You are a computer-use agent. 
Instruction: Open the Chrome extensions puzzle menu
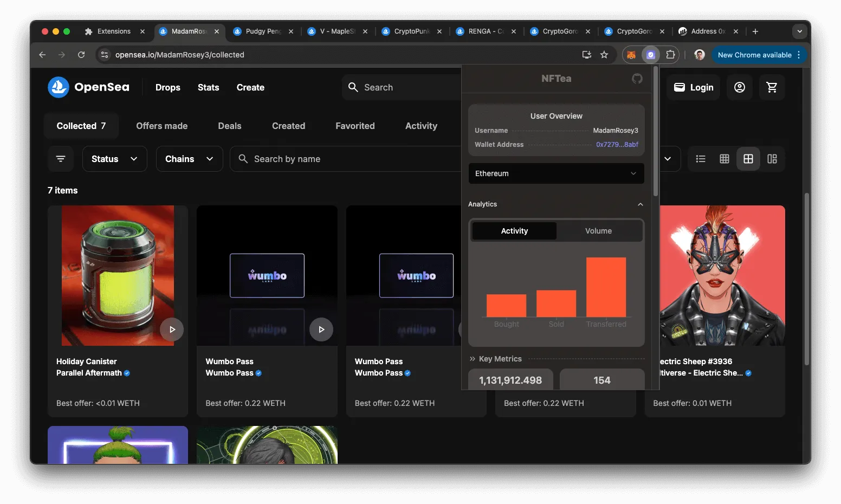(670, 55)
